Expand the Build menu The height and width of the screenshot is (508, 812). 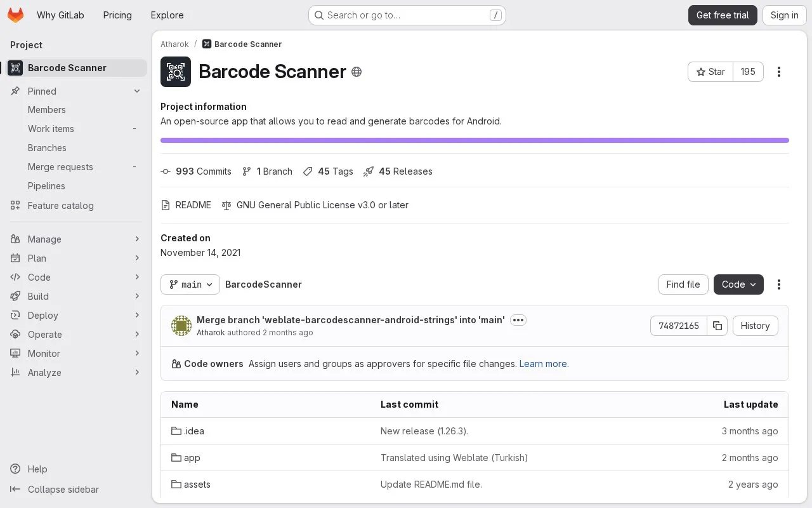coord(76,297)
